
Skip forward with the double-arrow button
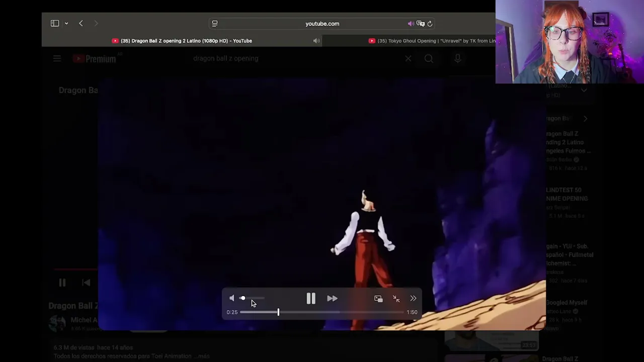332,299
